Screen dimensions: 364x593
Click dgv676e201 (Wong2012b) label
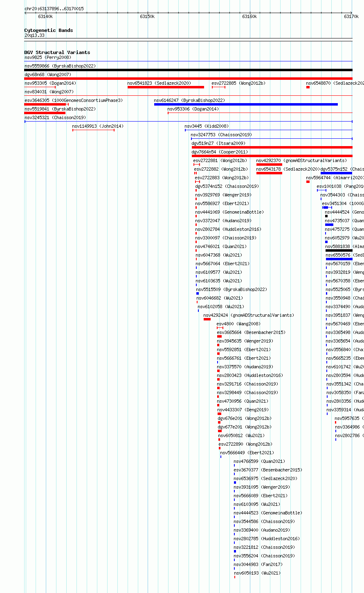tap(245, 418)
